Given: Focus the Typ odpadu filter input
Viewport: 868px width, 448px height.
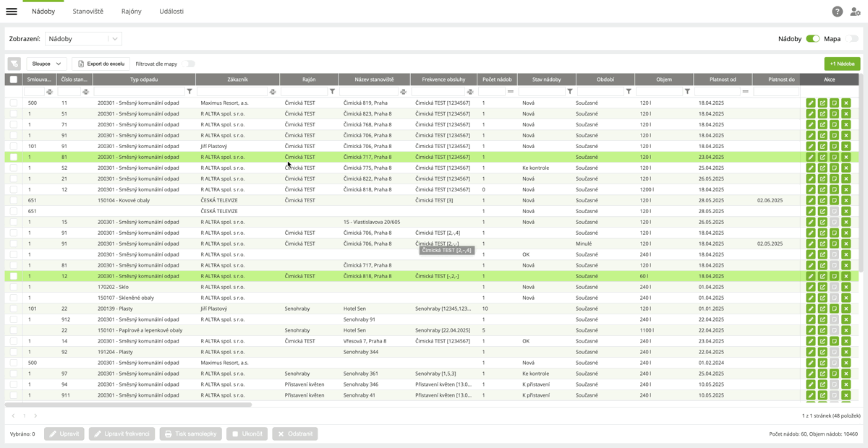Looking at the screenshot, I should click(139, 92).
